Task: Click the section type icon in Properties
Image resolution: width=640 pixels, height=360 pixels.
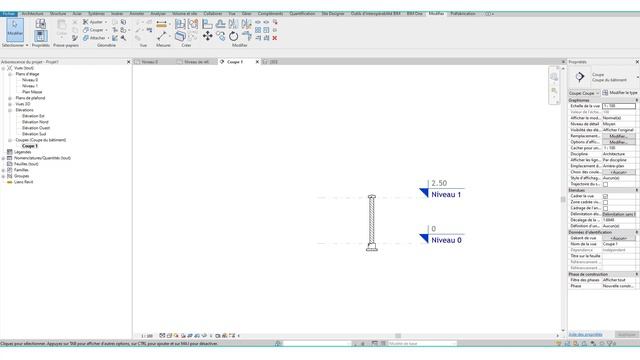Action: 580,77
